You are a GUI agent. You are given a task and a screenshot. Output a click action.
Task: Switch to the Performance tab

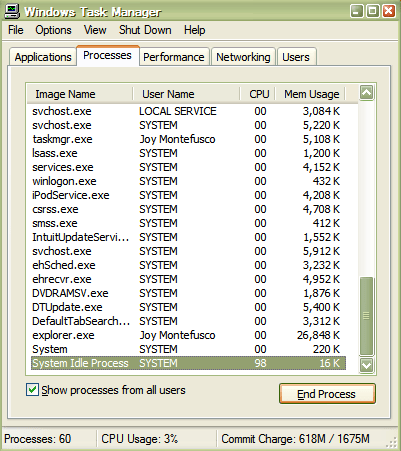click(174, 57)
